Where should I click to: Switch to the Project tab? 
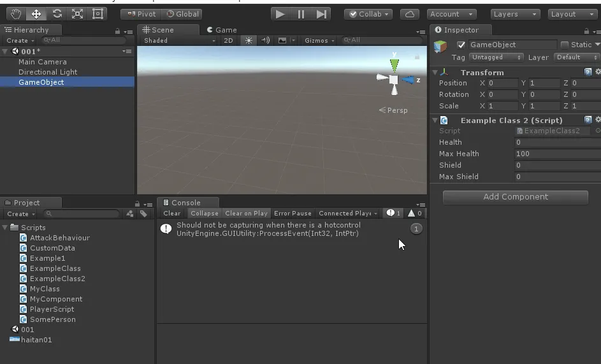pyautogui.click(x=31, y=203)
